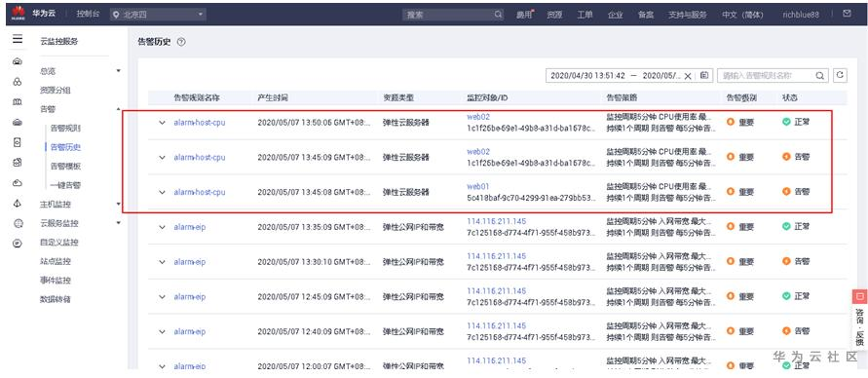Image resolution: width=868 pixels, height=378 pixels.
Task: Open the calendar icon of the date range
Action: (x=703, y=75)
